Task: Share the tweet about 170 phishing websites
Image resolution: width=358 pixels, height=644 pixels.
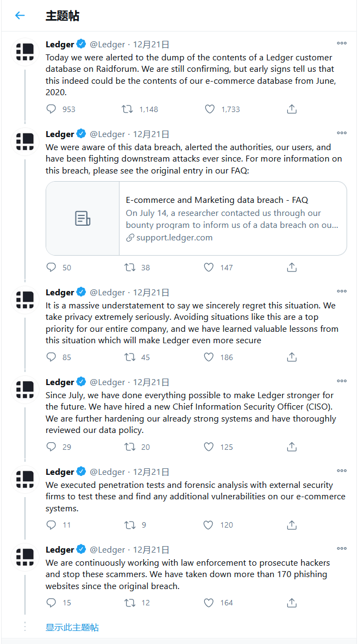Action: click(x=292, y=603)
